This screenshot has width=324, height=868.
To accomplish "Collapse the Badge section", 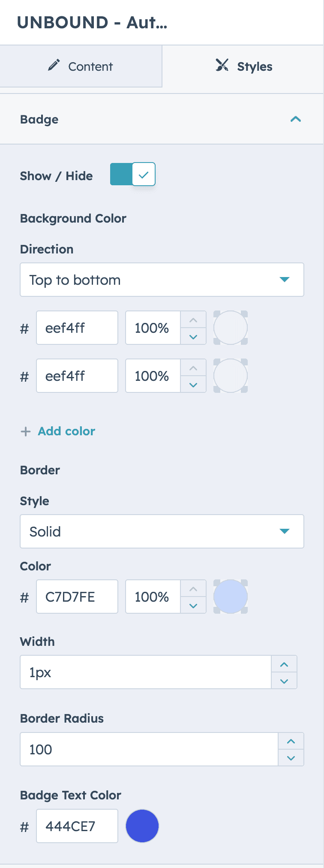I will pos(295,119).
